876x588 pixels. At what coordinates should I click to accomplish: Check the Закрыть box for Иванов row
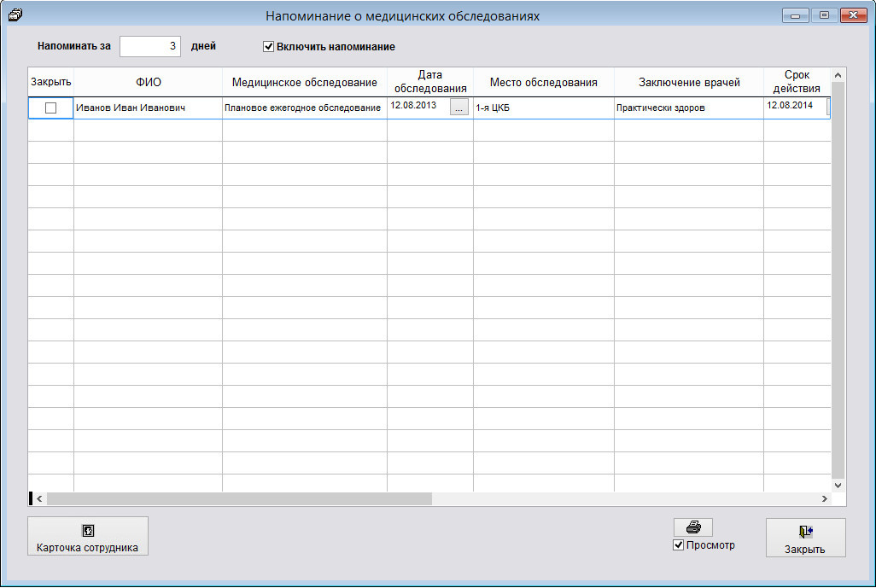point(51,108)
